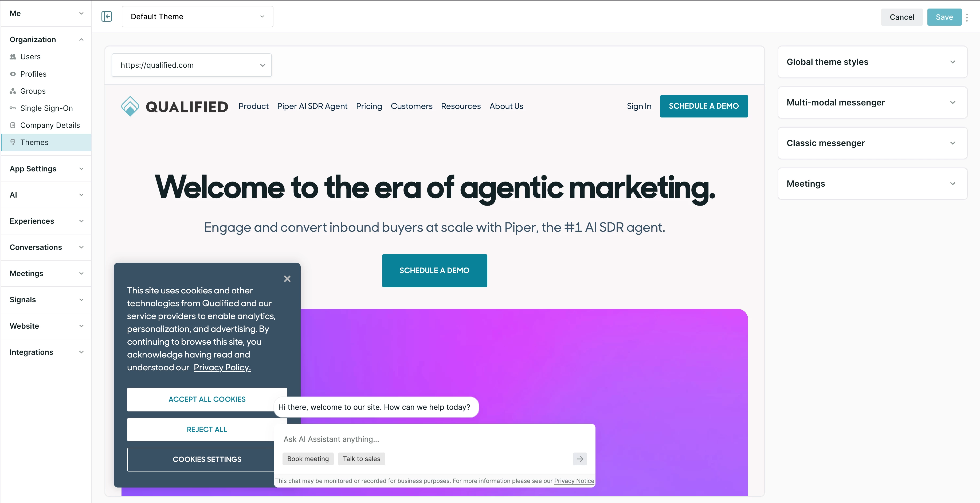The width and height of the screenshot is (980, 503).
Task: Open the Default Theme dropdown
Action: [197, 17]
